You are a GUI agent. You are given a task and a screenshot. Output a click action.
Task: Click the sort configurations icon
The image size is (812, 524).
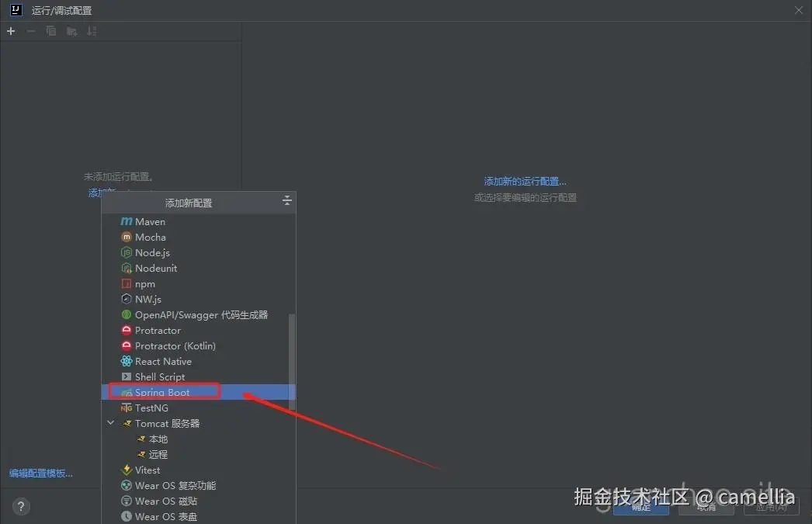point(92,31)
